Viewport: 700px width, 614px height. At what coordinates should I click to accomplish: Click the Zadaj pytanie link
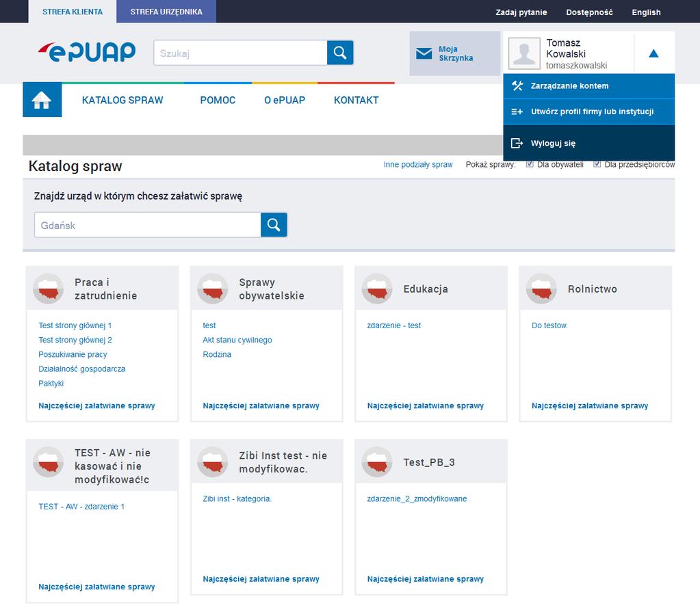[521, 12]
